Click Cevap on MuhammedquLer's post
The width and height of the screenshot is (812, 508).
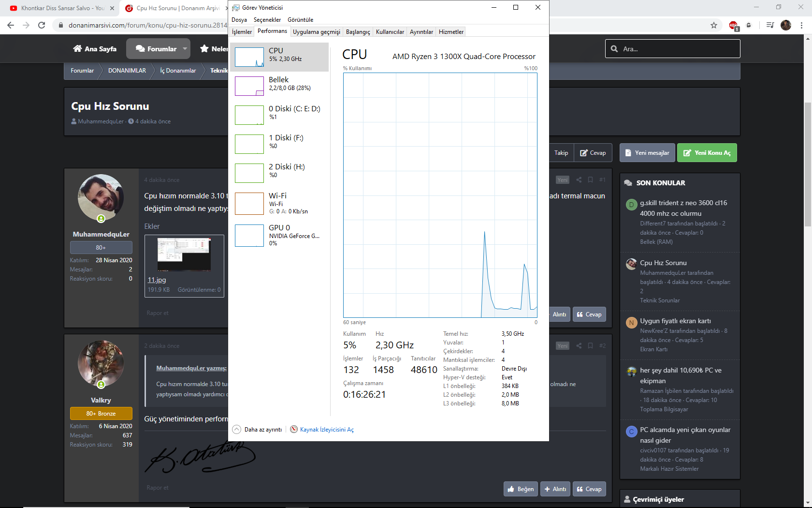click(x=589, y=314)
